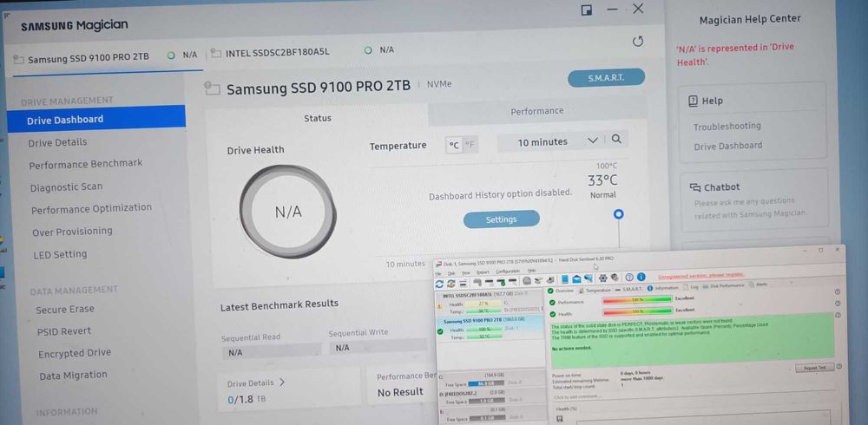Screen dimensions: 868x425
Task: Open Drive Dashboard in sidebar
Action: click(96, 119)
